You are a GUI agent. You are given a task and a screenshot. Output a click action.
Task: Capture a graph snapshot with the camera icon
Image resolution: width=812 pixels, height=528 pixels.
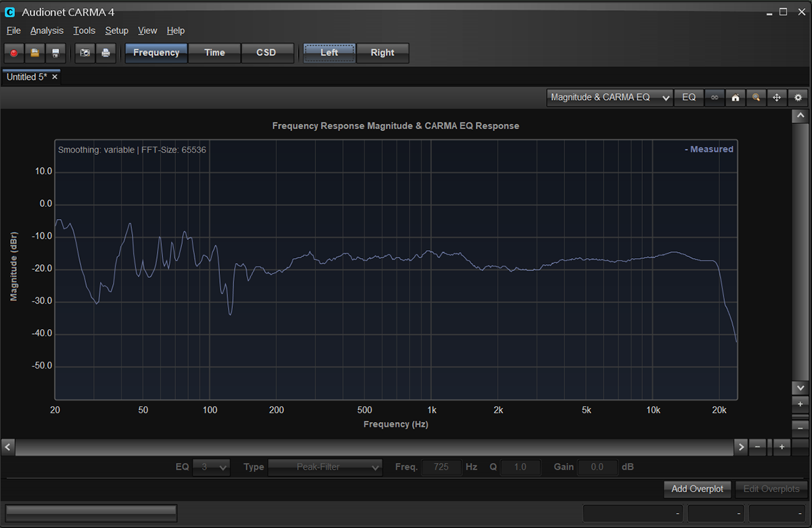coord(85,53)
